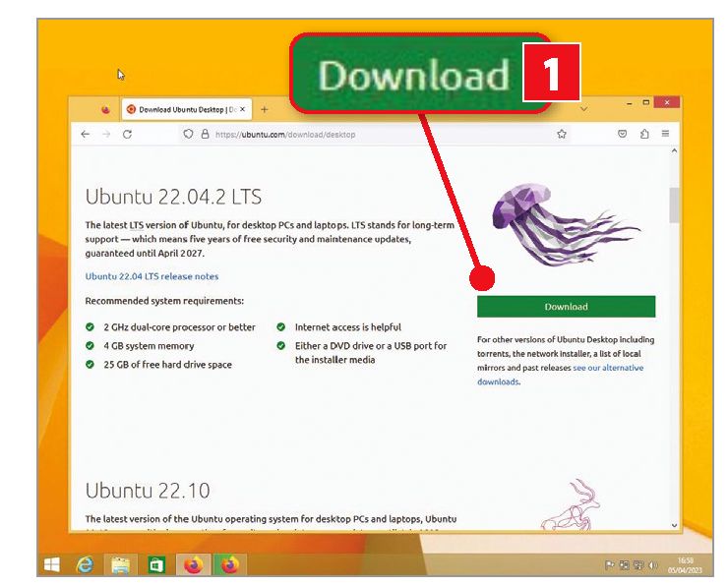Image resolution: width=728 pixels, height=586 pixels.
Task: Minimize the Firefox window
Action: tap(629, 103)
